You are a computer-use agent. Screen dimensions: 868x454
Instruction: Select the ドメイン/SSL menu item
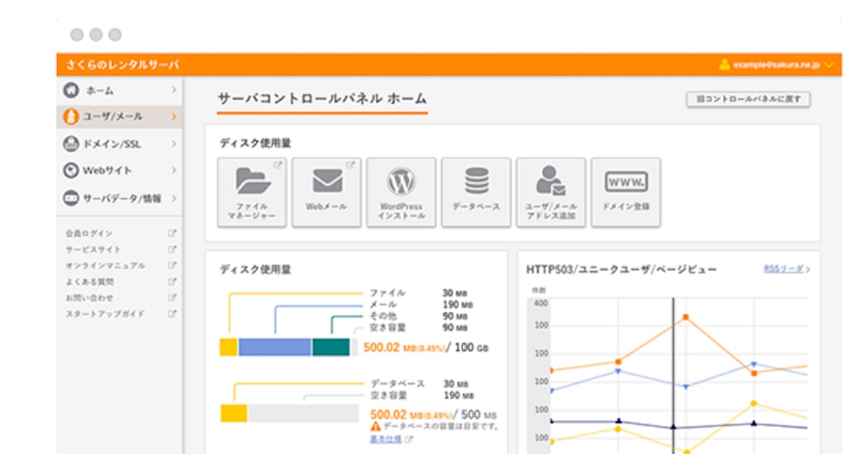(112, 144)
